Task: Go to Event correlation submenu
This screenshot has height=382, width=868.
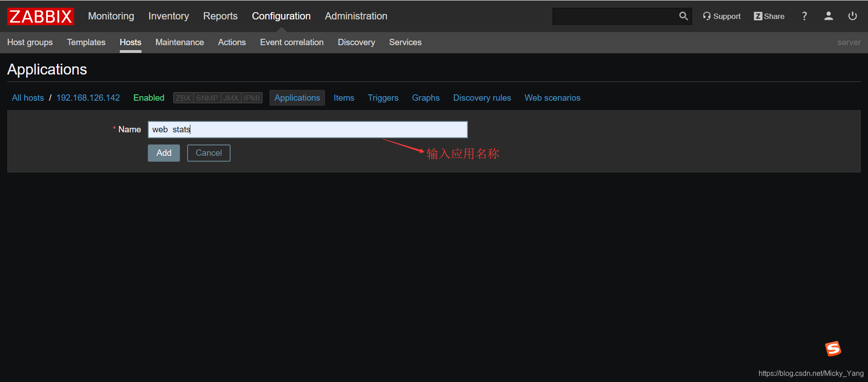Action: [292, 42]
